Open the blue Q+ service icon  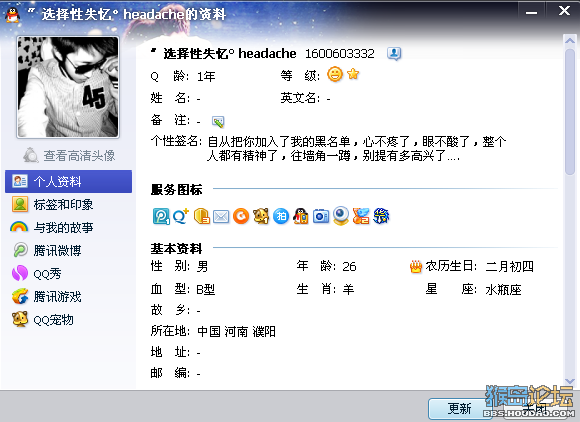[x=181, y=216]
